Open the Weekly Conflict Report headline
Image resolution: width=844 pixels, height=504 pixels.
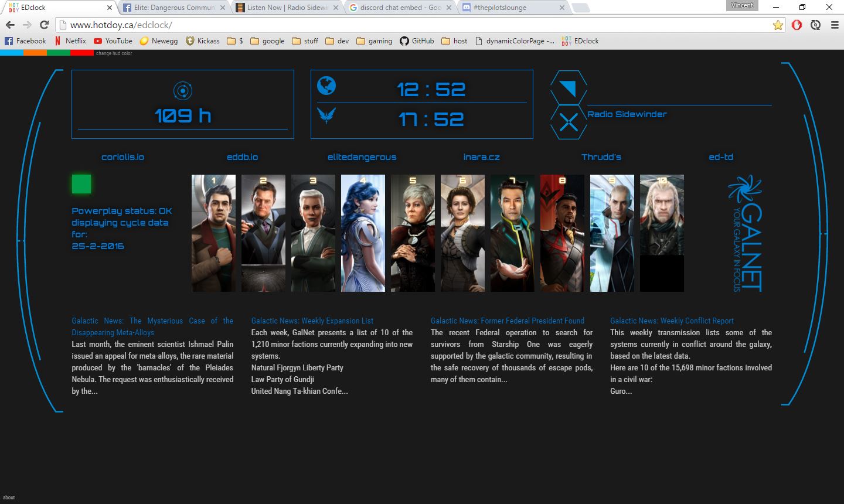pos(672,321)
